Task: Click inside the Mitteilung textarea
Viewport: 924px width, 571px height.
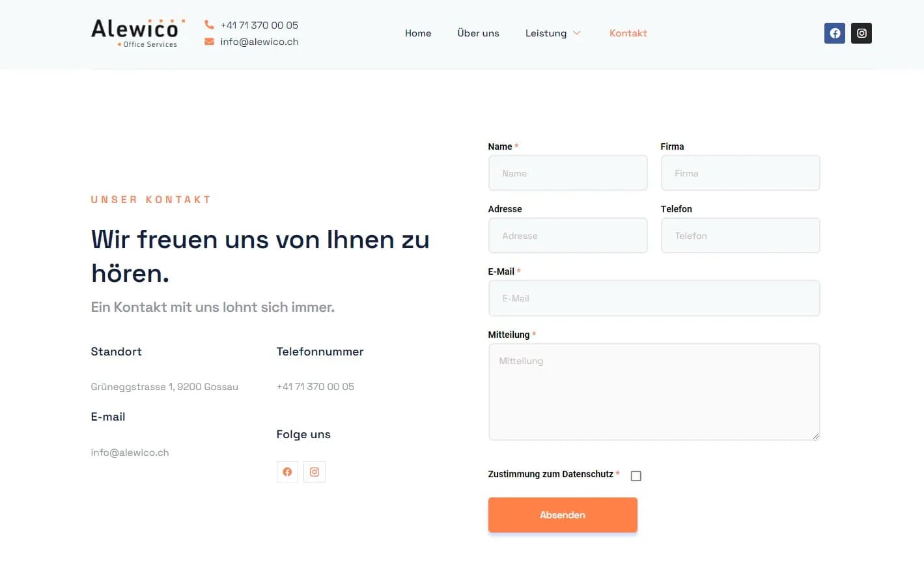Action: tap(654, 392)
